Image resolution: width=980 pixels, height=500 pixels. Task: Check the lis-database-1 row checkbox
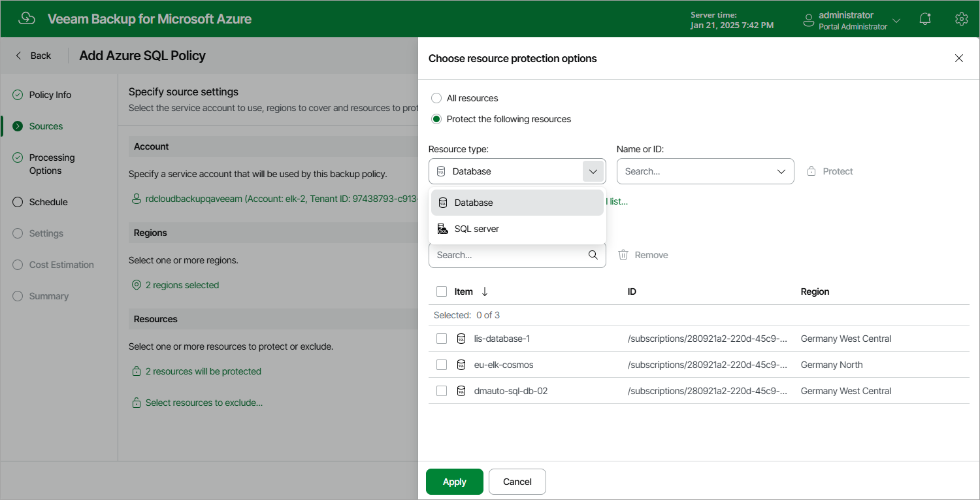[442, 339]
